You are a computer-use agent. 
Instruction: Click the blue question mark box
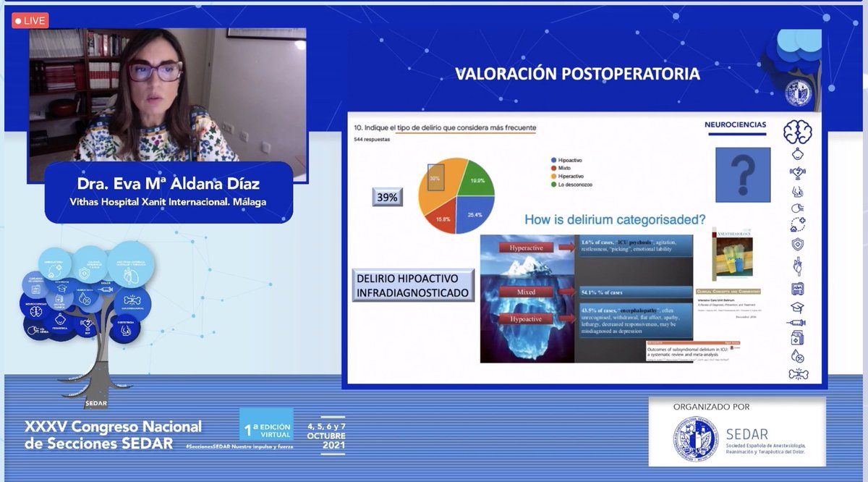[x=743, y=175]
